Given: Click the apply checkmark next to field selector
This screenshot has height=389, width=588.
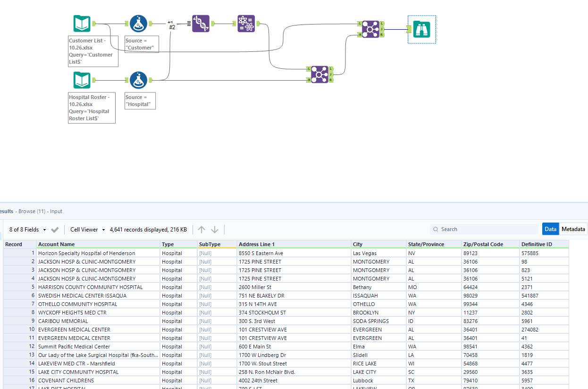Looking at the screenshot, I should tap(55, 229).
